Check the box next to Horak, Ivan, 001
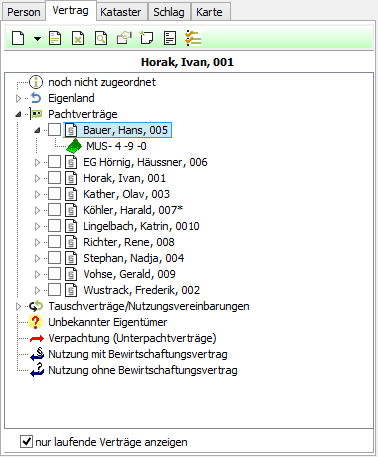Screen dimensions: 378x457 [x=54, y=178]
